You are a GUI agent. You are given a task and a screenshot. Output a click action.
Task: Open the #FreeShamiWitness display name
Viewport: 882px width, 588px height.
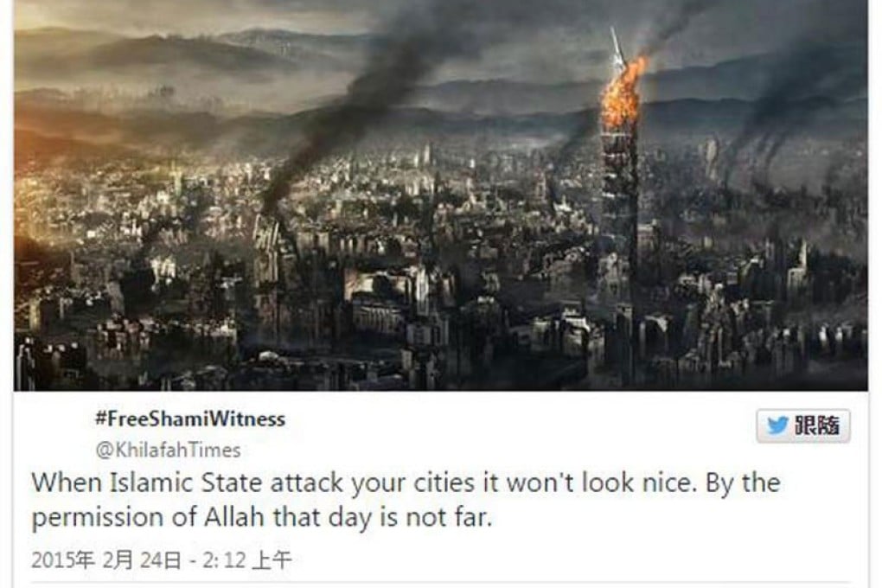click(x=190, y=419)
